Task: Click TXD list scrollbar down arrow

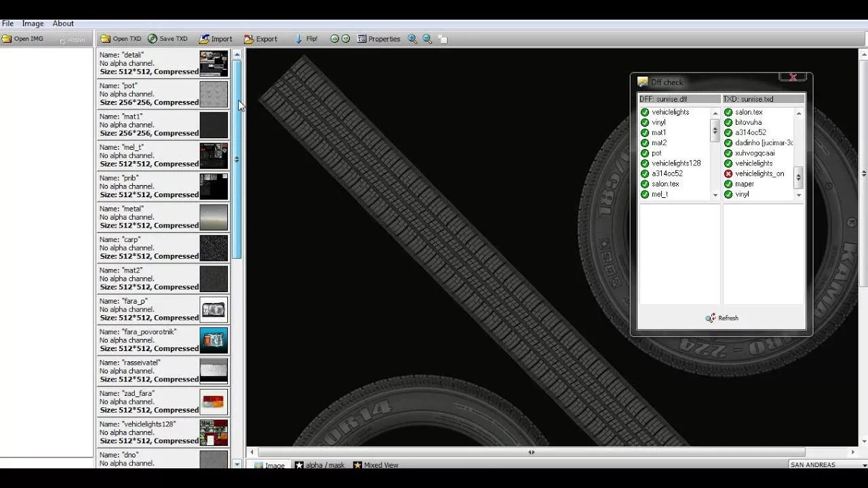Action: point(798,195)
